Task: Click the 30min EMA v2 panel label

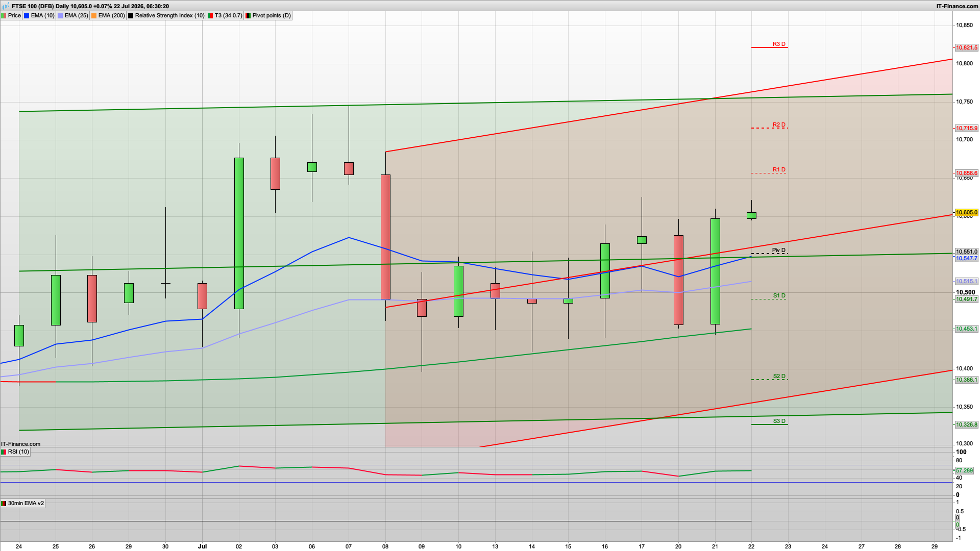Action: (x=23, y=504)
